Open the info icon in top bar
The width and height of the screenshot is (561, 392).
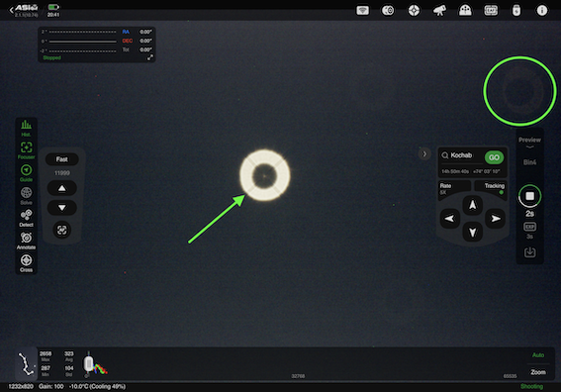(542, 10)
